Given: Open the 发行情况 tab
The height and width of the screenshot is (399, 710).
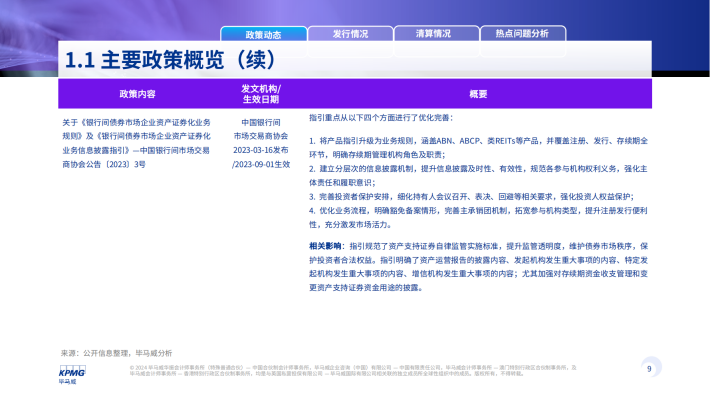Looking at the screenshot, I should tap(350, 34).
